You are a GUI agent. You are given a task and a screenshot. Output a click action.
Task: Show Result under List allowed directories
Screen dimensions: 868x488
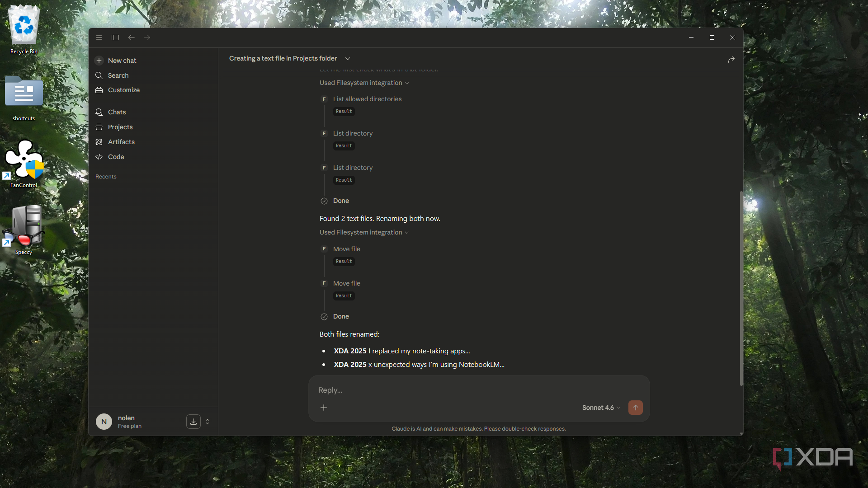(x=344, y=112)
